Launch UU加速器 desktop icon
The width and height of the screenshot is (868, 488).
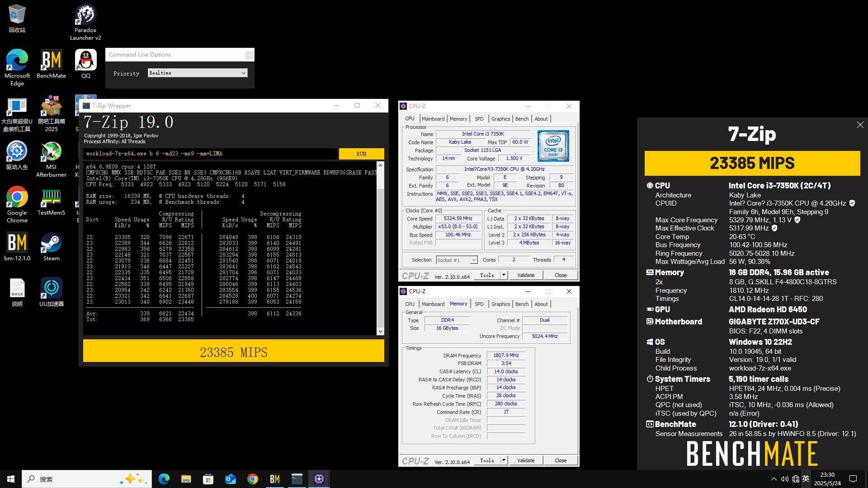coord(51,292)
